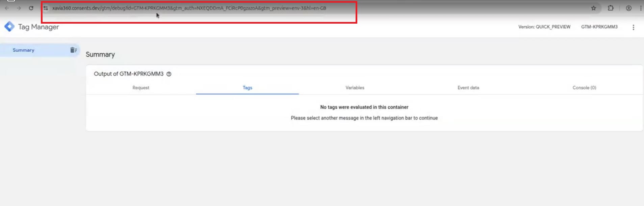Click 'Output of GTM-KPRKGMM3' heading
644x206 pixels.
(x=129, y=74)
